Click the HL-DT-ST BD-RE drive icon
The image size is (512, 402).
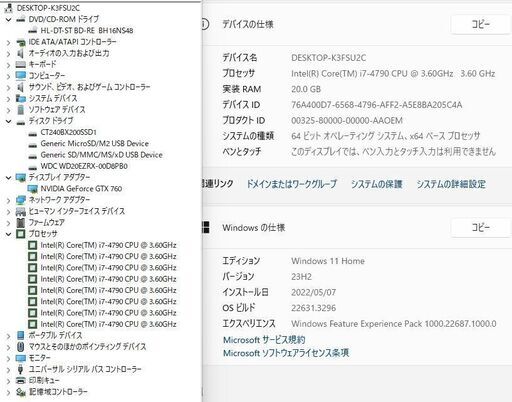point(33,31)
